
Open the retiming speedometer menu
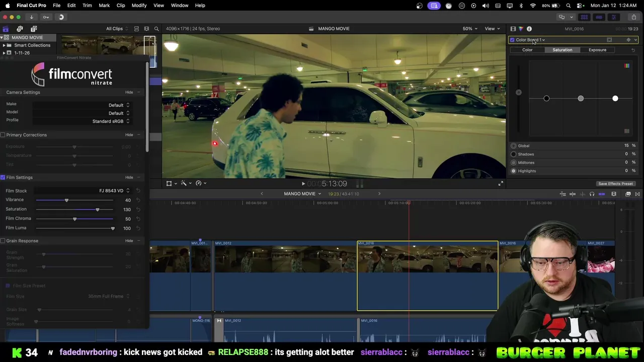tap(200, 183)
